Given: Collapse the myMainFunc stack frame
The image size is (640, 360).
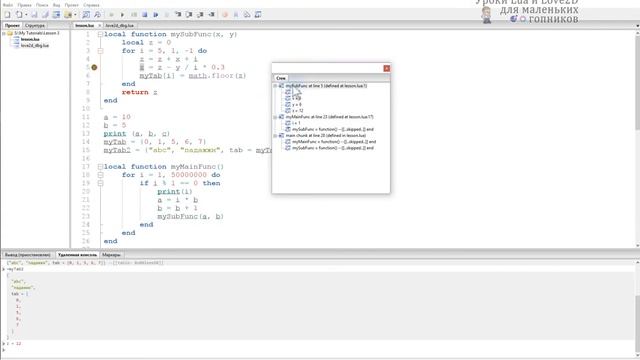Looking at the screenshot, I should 275,117.
